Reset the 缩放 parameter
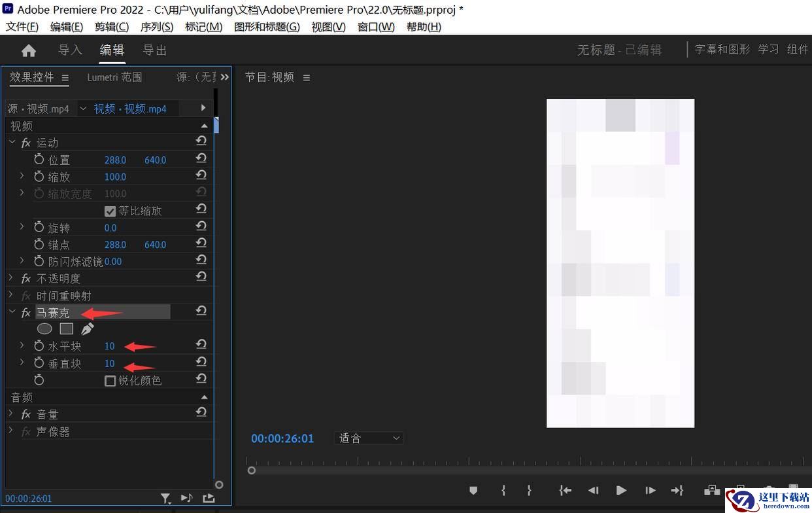This screenshot has width=812, height=513. 201,175
